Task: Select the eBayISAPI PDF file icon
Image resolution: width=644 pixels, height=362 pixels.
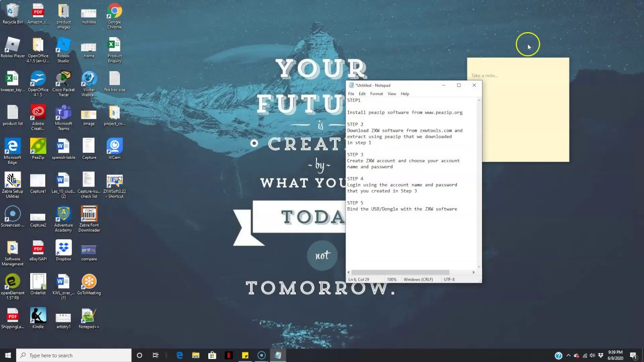Action: pyautogui.click(x=38, y=250)
